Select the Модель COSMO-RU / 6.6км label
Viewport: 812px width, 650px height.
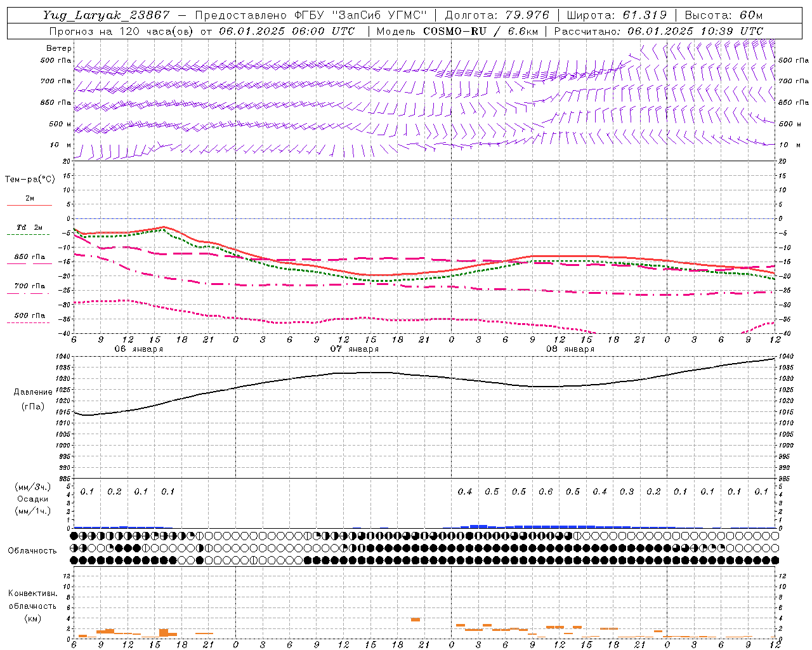pyautogui.click(x=457, y=31)
